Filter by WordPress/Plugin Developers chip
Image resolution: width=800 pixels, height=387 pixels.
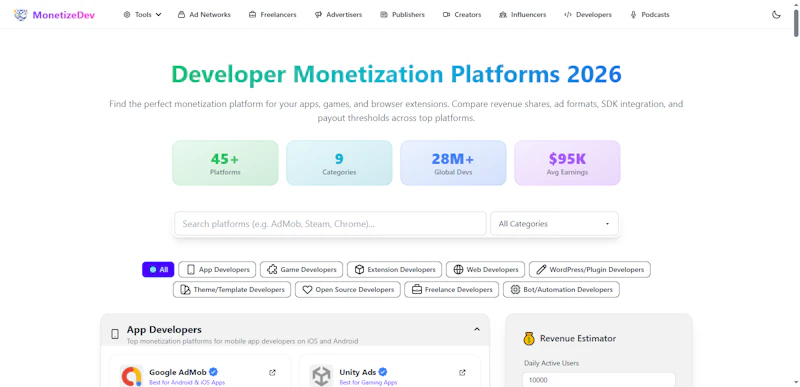[x=590, y=270]
